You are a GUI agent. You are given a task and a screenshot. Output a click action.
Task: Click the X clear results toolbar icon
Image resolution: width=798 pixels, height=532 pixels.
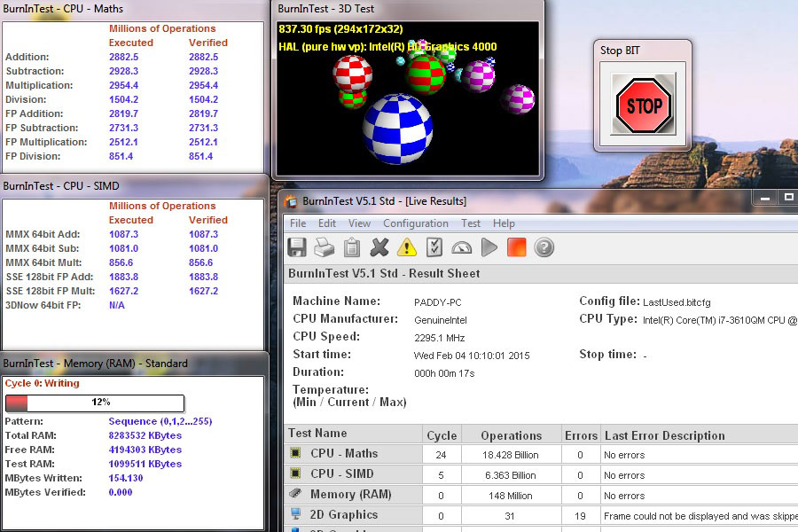(x=379, y=247)
